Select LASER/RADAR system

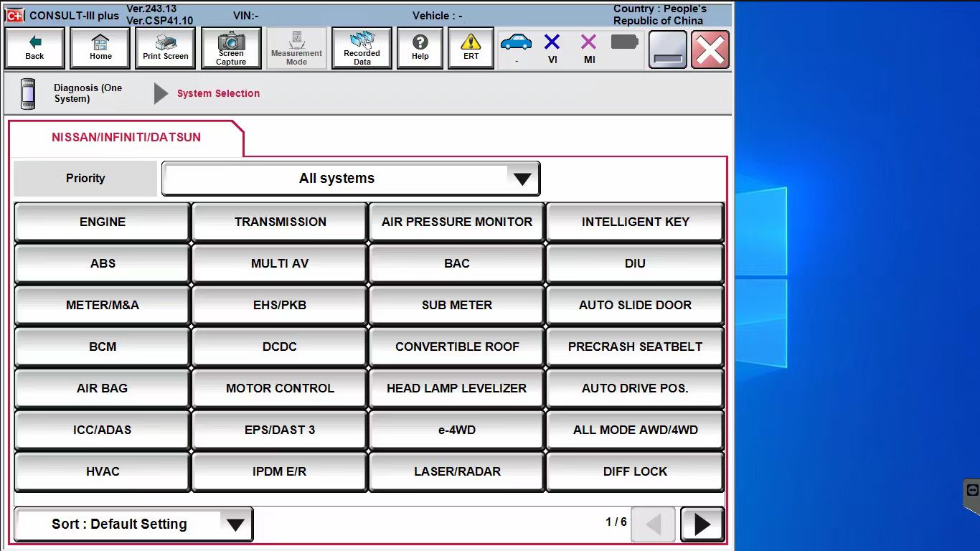[457, 471]
